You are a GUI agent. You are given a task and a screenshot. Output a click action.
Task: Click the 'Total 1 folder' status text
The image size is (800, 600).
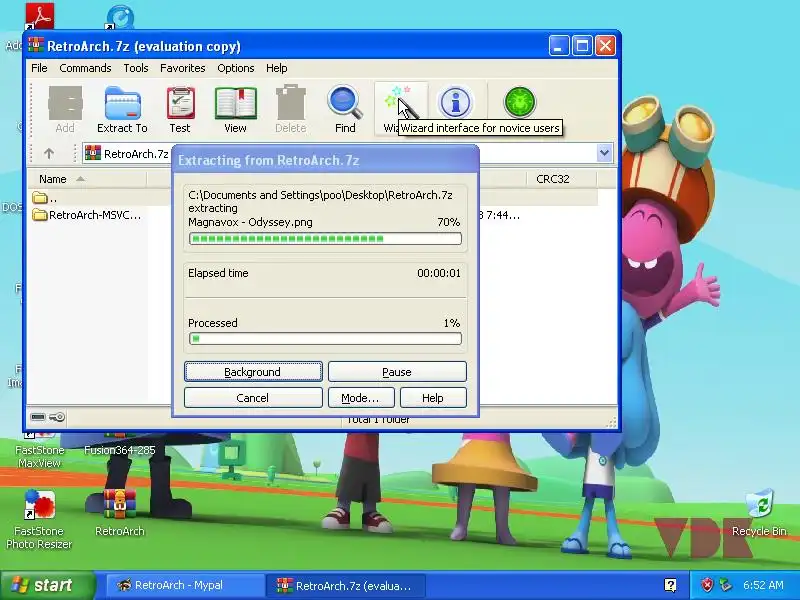[378, 420]
